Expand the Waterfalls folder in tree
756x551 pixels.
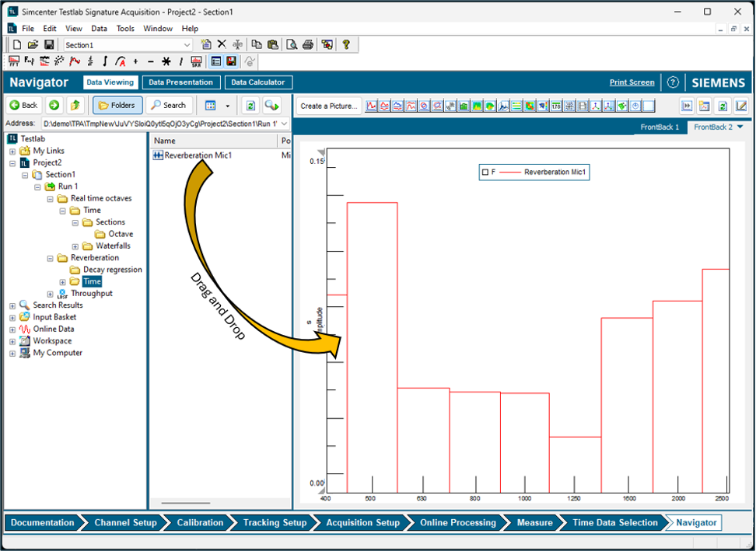tap(75, 246)
